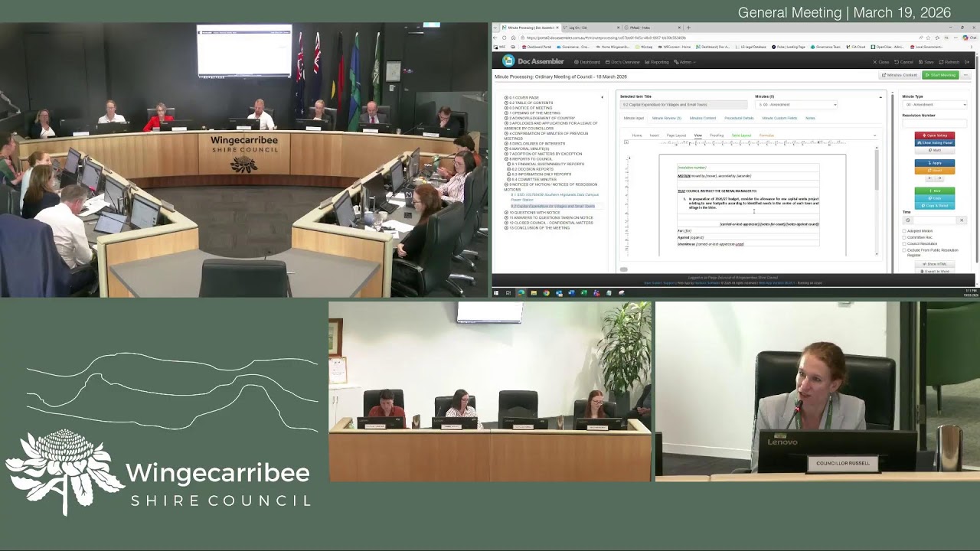
Task: Switch to the Minute Input tab
Action: (634, 119)
